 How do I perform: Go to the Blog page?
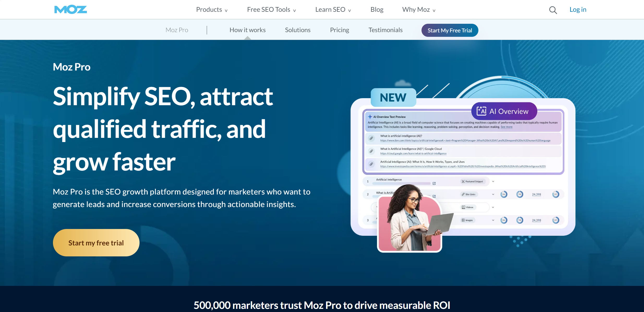tap(377, 10)
